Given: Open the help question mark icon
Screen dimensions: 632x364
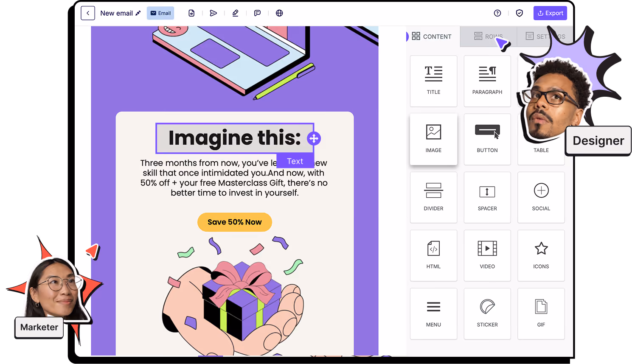Looking at the screenshot, I should click(497, 13).
